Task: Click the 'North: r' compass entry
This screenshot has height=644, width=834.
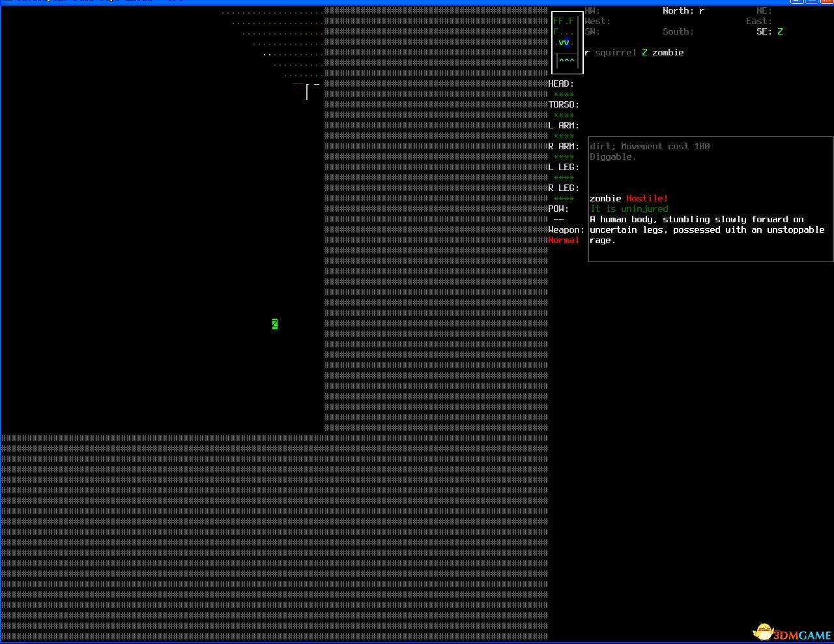Action: coord(683,10)
